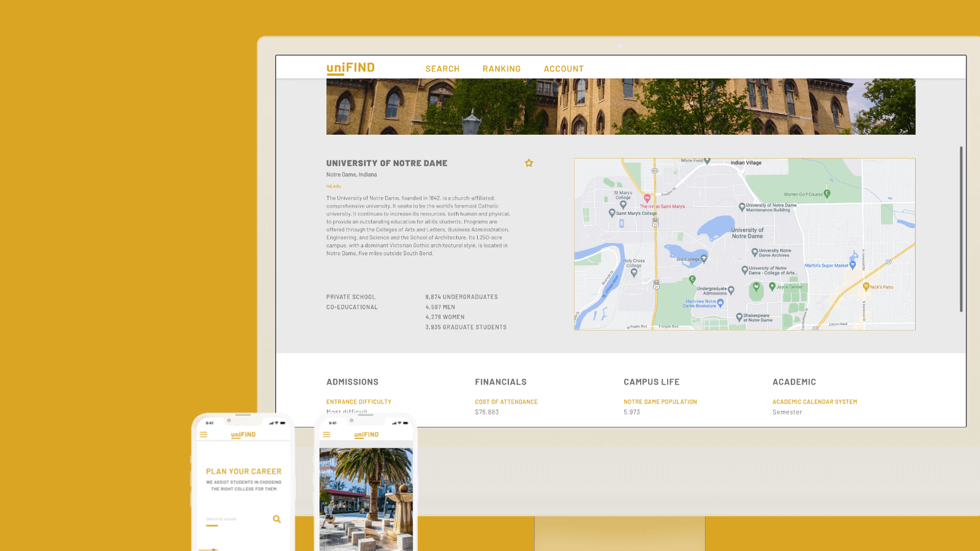Image resolution: width=980 pixels, height=551 pixels.
Task: Click the Notre Dame, Indiana location text
Action: (x=352, y=174)
